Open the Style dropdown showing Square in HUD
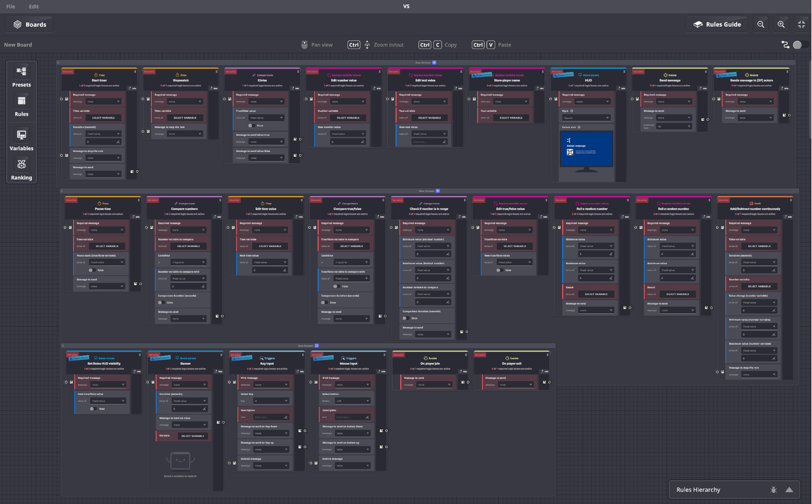This screenshot has width=812, height=504. tap(586, 118)
